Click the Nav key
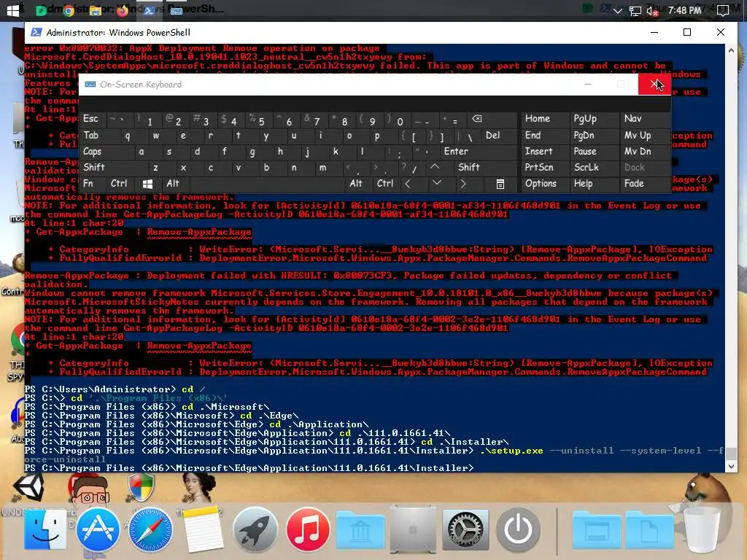Viewport: 747px width, 560px height. coord(645,119)
